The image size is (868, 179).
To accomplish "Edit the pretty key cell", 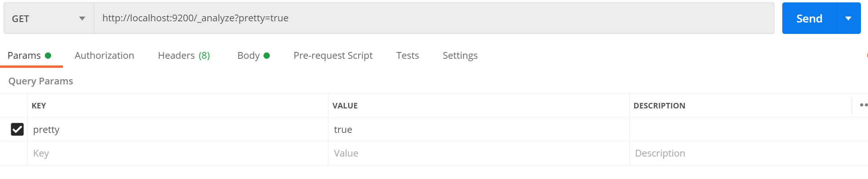I will click(x=178, y=129).
